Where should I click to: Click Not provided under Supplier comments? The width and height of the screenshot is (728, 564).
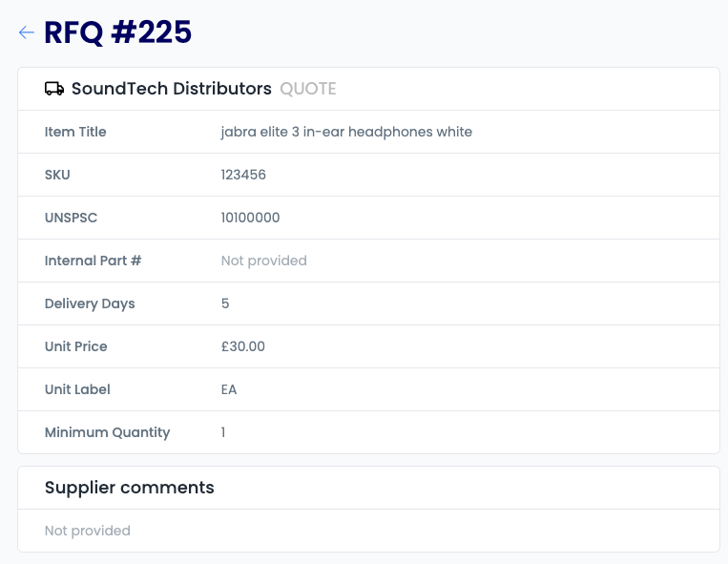click(87, 531)
